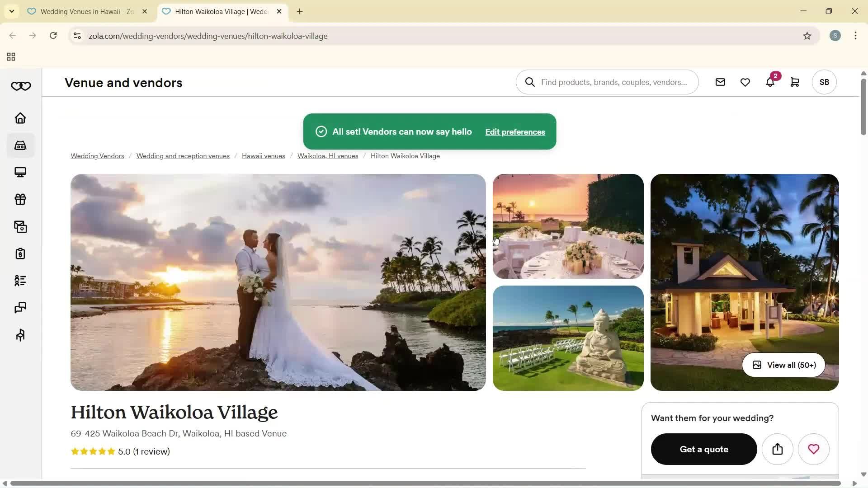This screenshot has height=488, width=868.
Task: Toggle the favorites heart in the header
Action: pyautogui.click(x=745, y=82)
